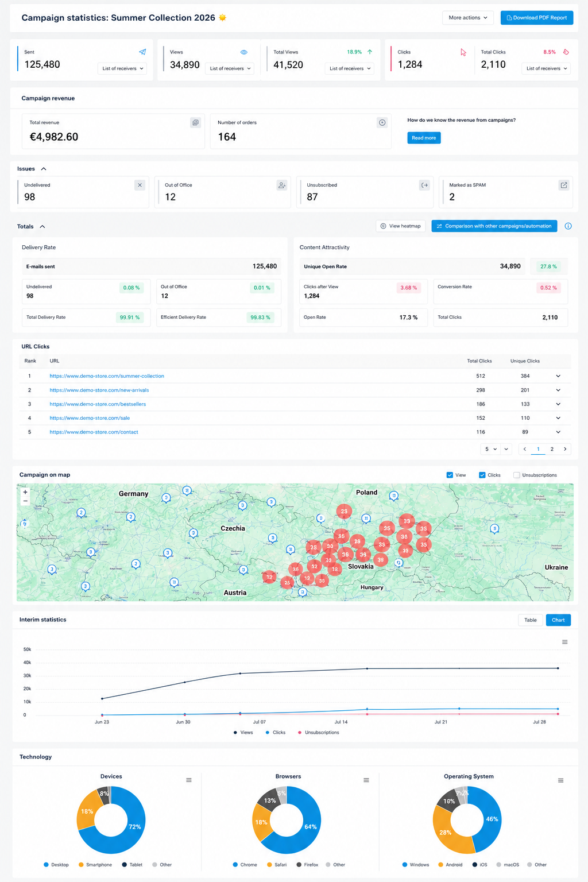Click the Marked as SPAM external link icon
The height and width of the screenshot is (882, 588).
click(x=564, y=185)
